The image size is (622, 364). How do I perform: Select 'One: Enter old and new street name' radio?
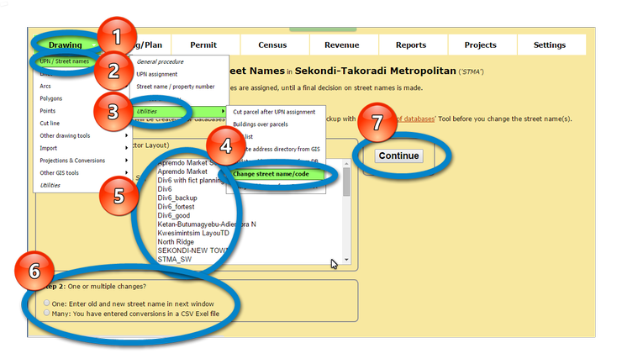click(x=47, y=303)
